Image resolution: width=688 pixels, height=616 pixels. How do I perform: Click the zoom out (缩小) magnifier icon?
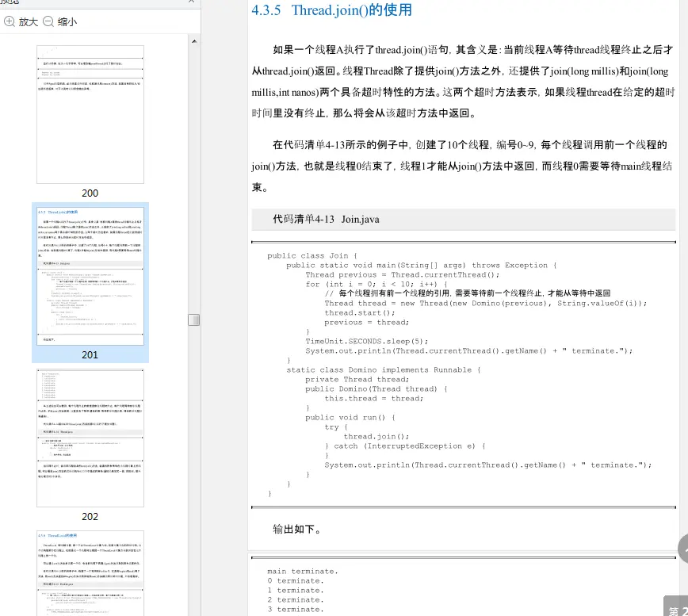[x=48, y=21]
